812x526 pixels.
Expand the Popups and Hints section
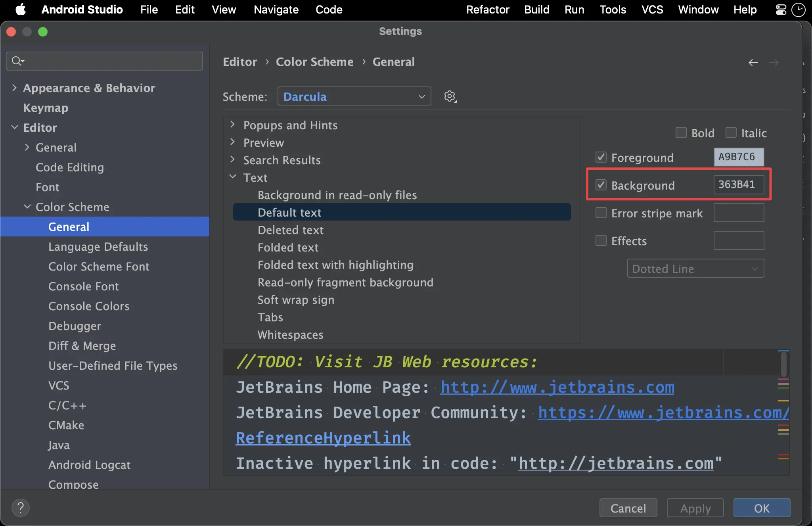coord(233,125)
